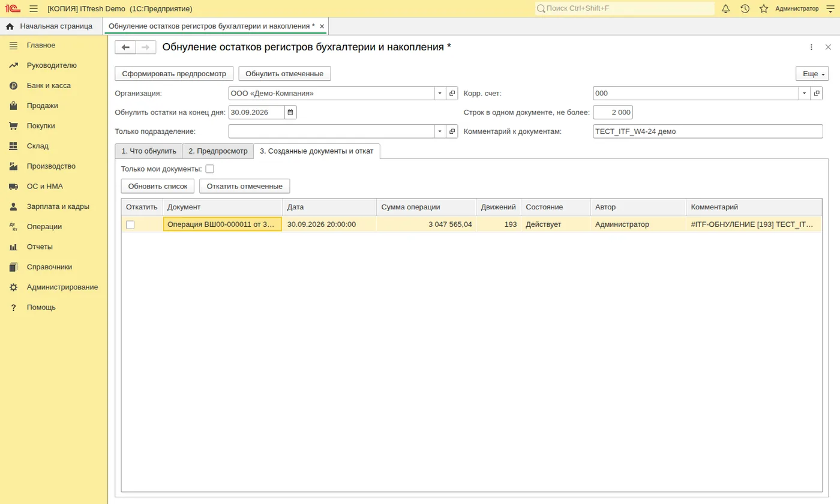The height and width of the screenshot is (504, 840).
Task: Open favorites star icon
Action: 764,8
